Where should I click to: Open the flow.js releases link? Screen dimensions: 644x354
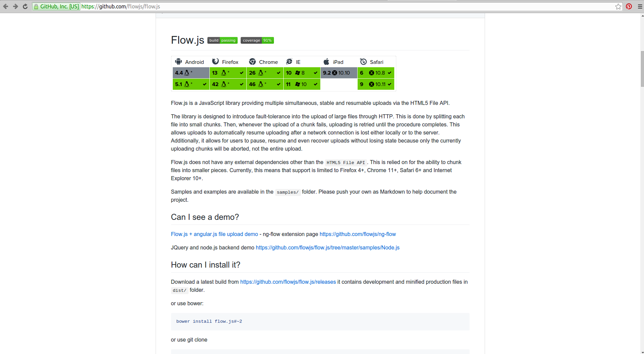[x=288, y=282]
